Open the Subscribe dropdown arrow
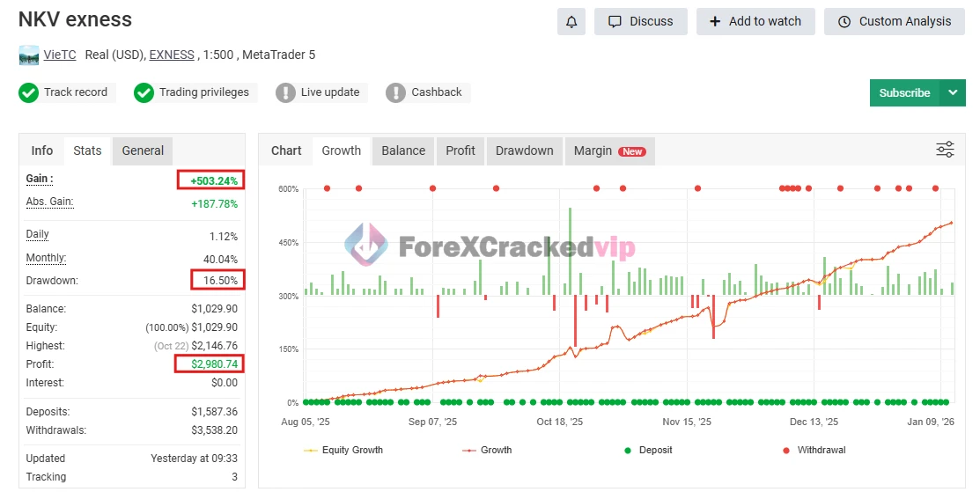 pyautogui.click(x=953, y=92)
